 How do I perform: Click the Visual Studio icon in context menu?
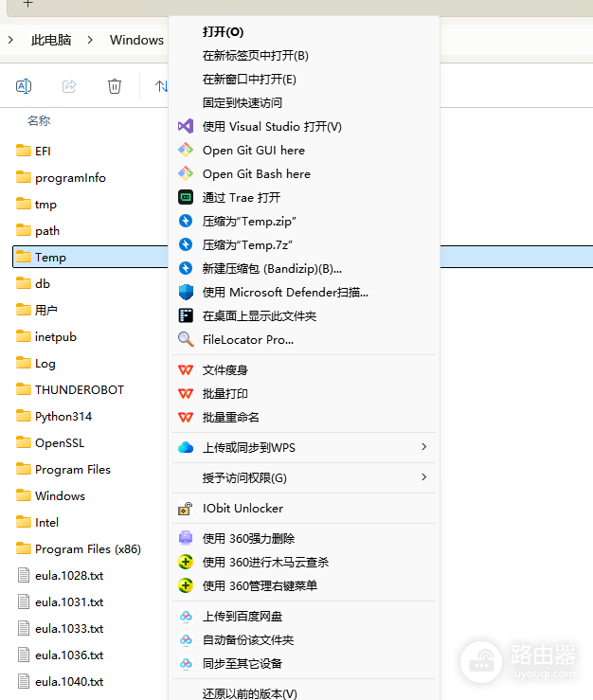point(186,126)
